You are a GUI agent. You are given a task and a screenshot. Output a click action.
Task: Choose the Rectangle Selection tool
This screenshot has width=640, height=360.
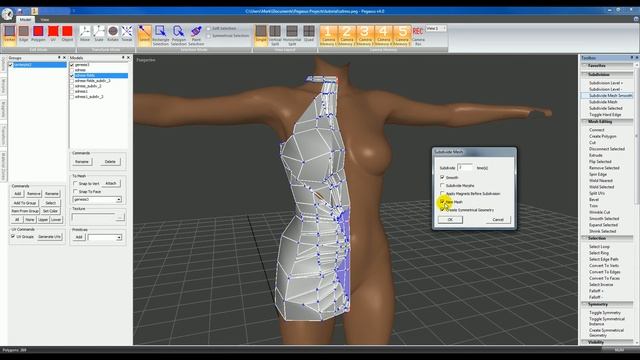160,35
